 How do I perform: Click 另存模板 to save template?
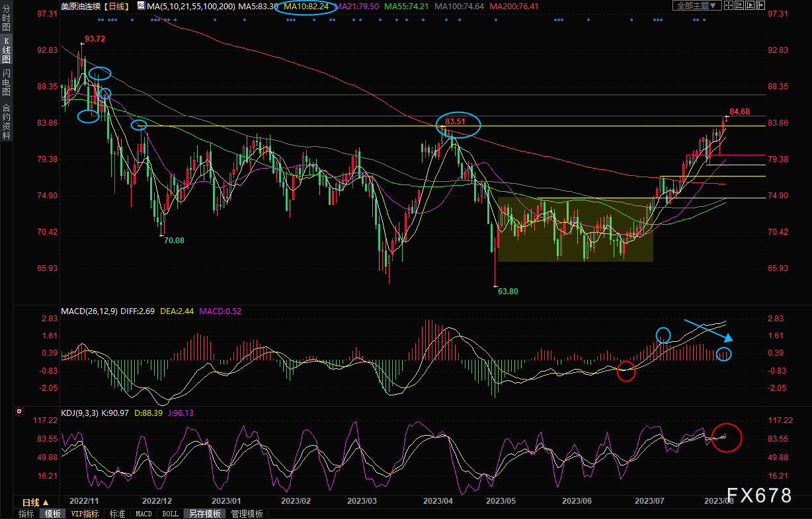click(204, 514)
